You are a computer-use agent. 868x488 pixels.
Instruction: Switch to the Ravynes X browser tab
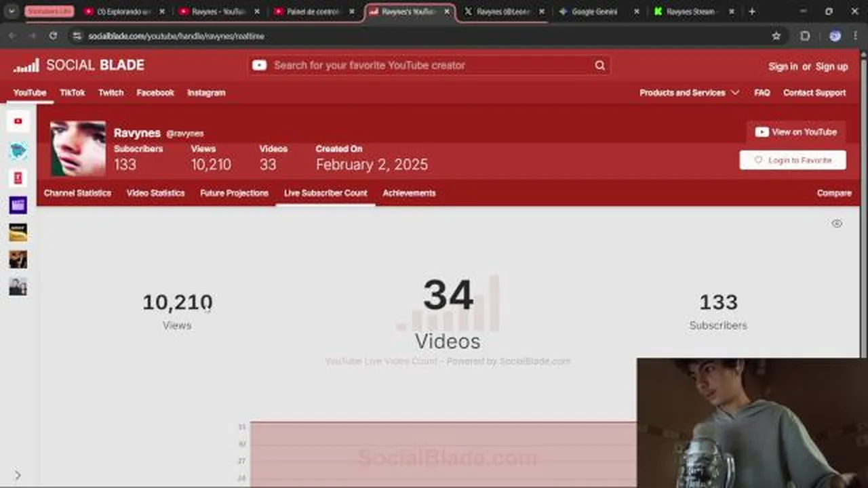504,12
